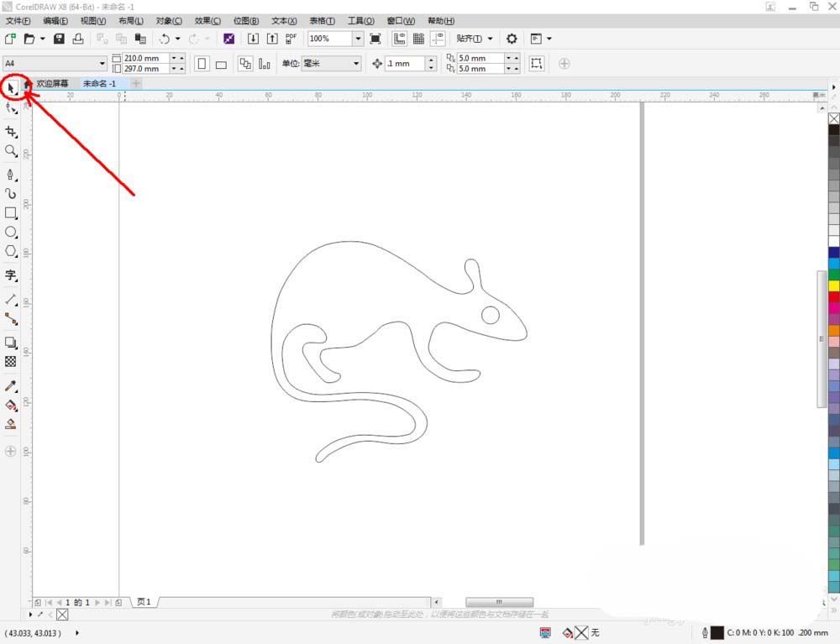This screenshot has height=644, width=840.
Task: Select the Polygon tool
Action: [11, 251]
